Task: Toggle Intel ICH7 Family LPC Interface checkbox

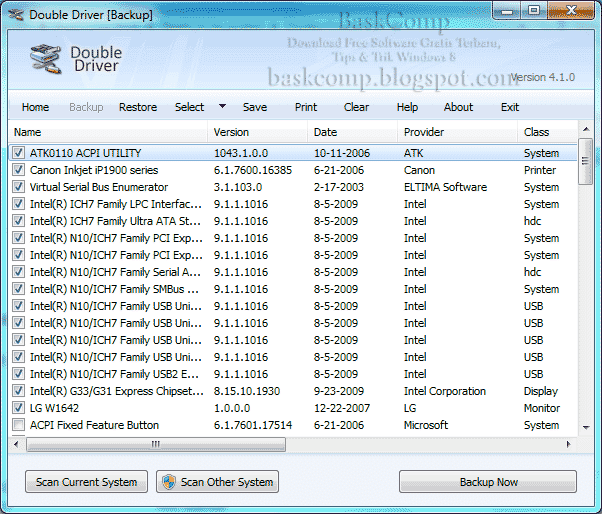Action: (18, 204)
